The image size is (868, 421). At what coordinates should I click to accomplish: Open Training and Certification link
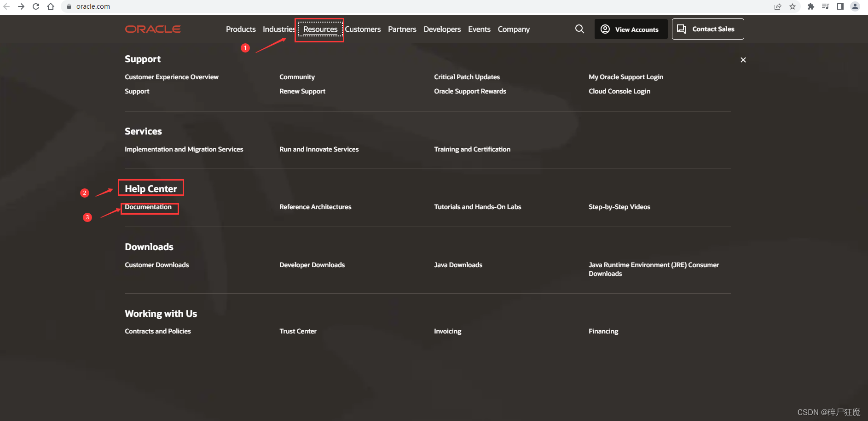[x=472, y=149]
